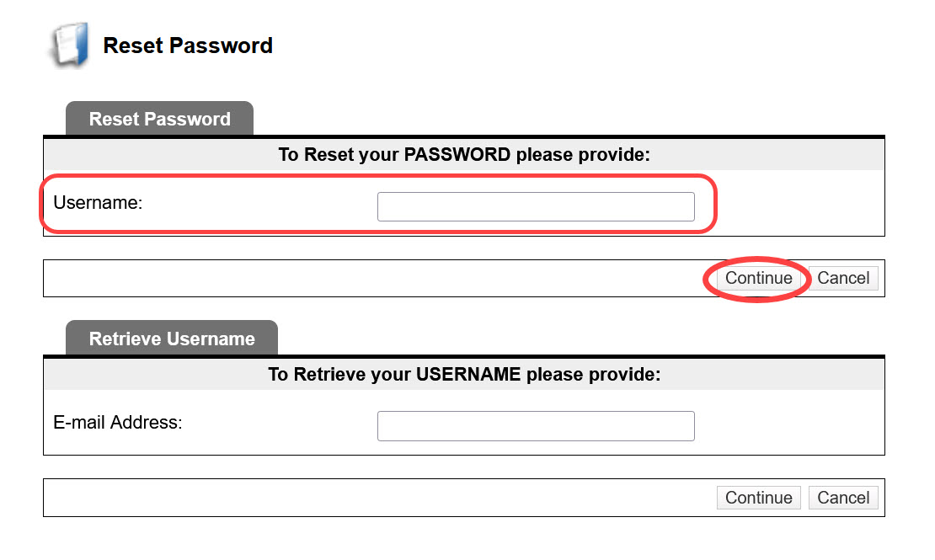
Task: Click the E-mail Address label text
Action: (x=117, y=422)
